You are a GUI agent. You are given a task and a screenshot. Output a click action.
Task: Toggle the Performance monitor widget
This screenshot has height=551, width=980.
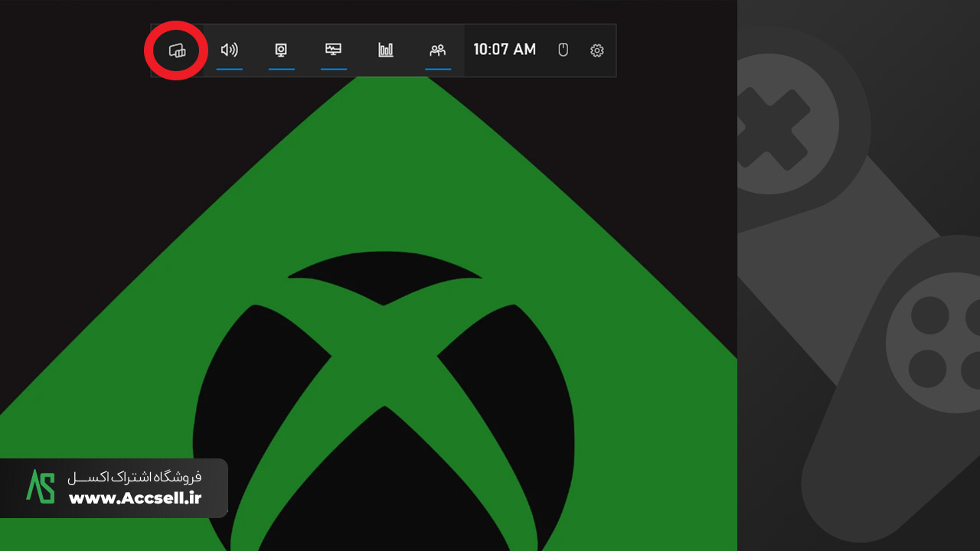(x=333, y=51)
